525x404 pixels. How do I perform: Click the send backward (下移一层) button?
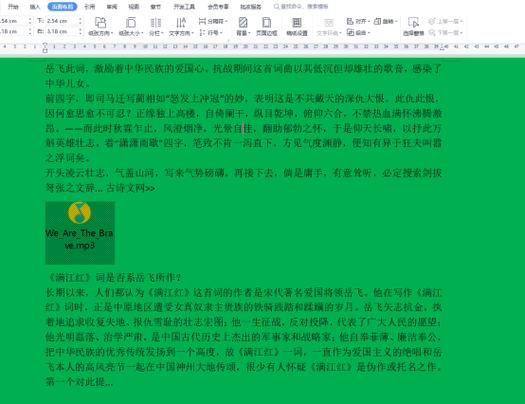click(x=445, y=33)
